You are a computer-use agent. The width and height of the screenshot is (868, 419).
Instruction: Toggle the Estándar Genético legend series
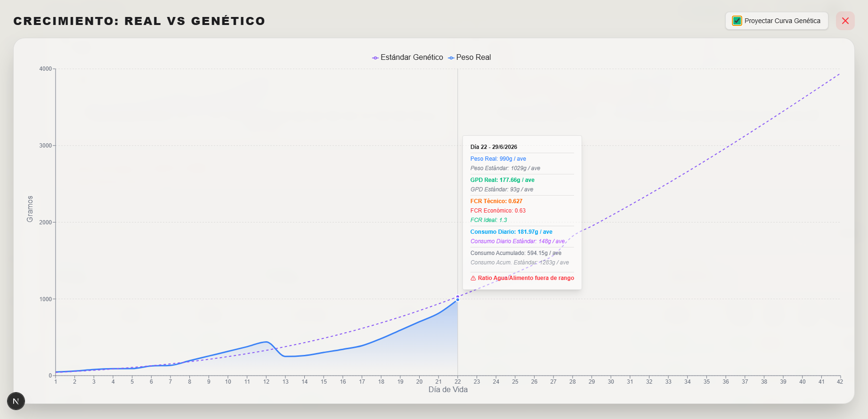(407, 58)
